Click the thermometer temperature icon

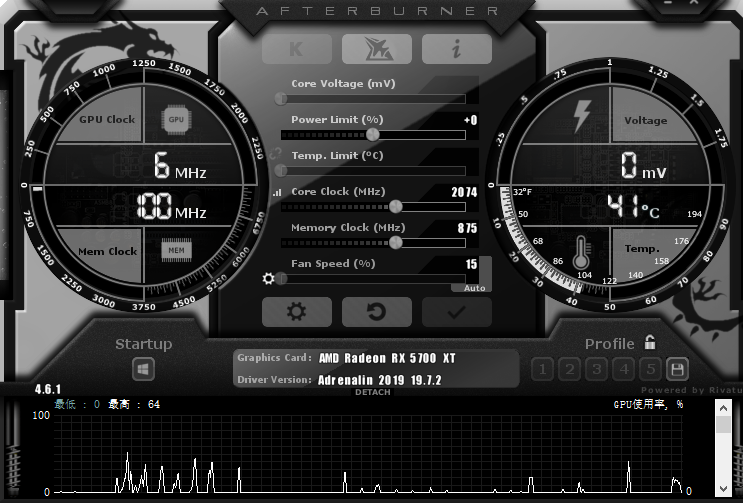581,252
